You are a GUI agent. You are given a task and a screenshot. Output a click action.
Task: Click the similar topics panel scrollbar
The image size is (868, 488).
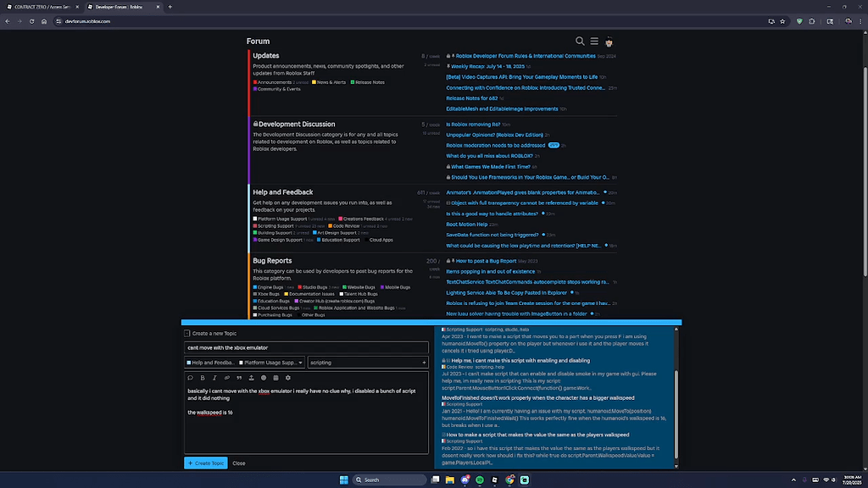tap(676, 415)
